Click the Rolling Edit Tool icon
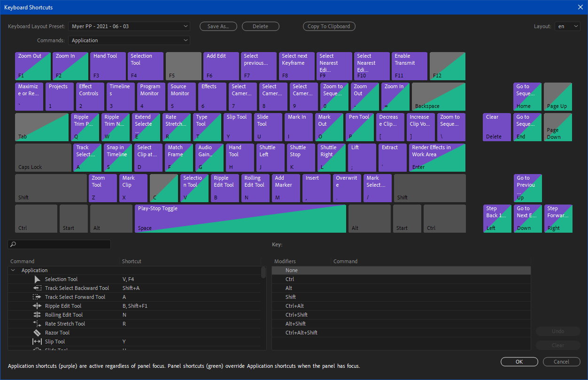This screenshot has height=380, width=588. point(38,314)
